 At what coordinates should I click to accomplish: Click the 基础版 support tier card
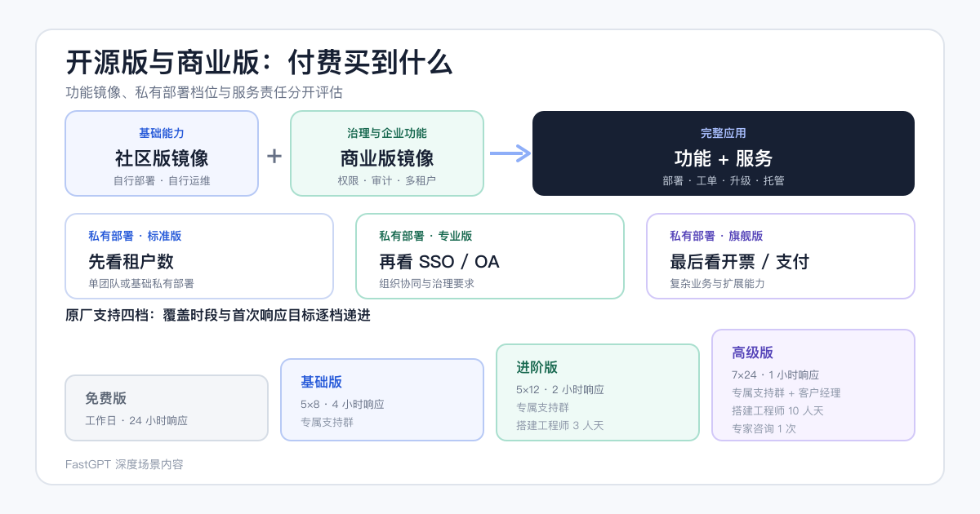382,400
